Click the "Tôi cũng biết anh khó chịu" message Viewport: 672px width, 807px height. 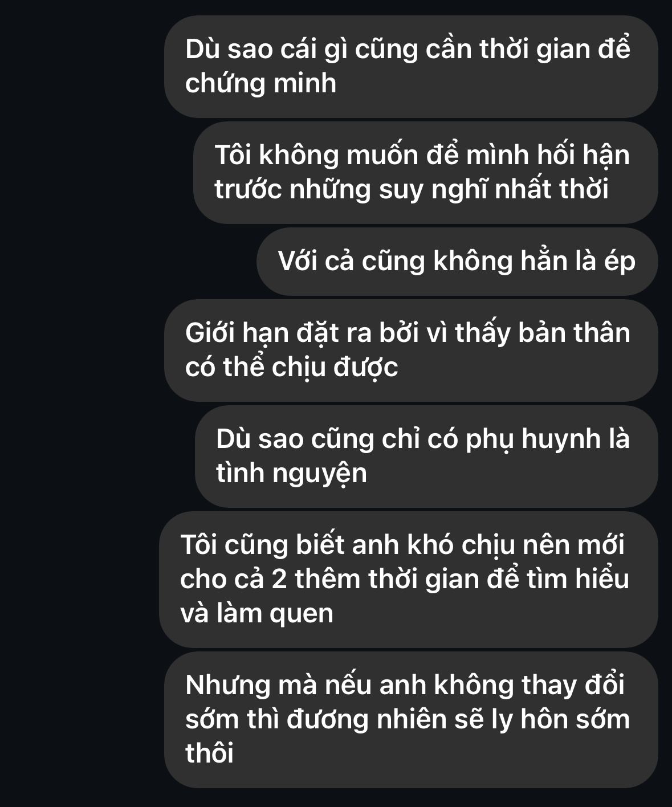click(x=408, y=579)
